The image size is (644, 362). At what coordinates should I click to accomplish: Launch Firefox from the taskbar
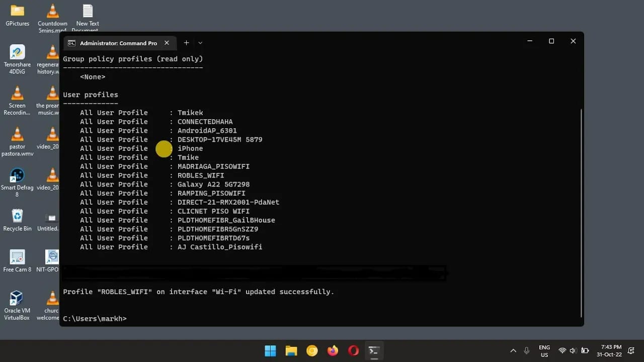333,350
